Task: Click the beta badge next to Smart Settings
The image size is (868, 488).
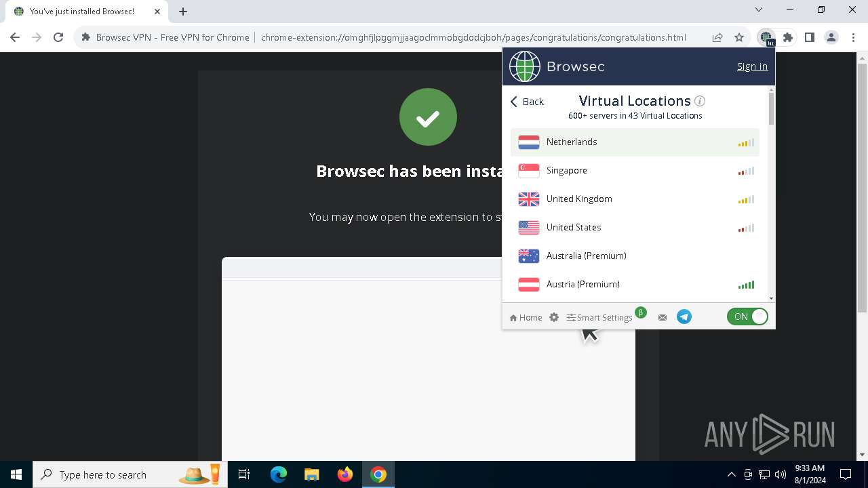Action: pos(640,312)
